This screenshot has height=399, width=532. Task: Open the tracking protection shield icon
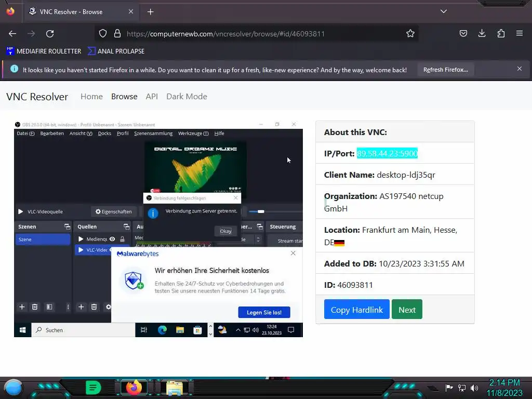coord(103,33)
